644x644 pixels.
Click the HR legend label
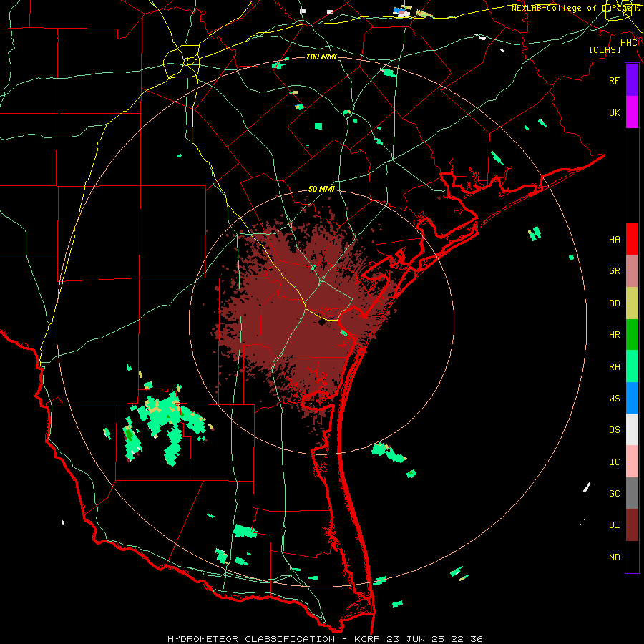click(614, 335)
